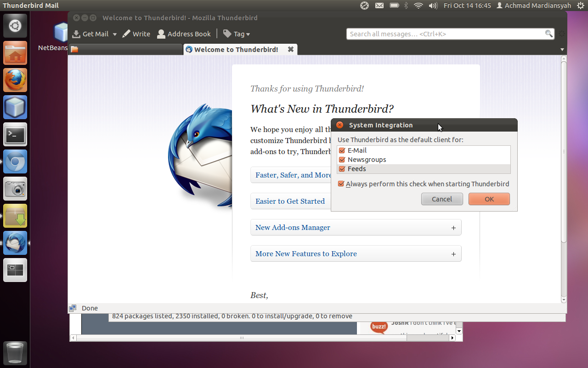Click the Get Mail toolbar button
Image resolution: width=588 pixels, height=368 pixels.
click(90, 34)
